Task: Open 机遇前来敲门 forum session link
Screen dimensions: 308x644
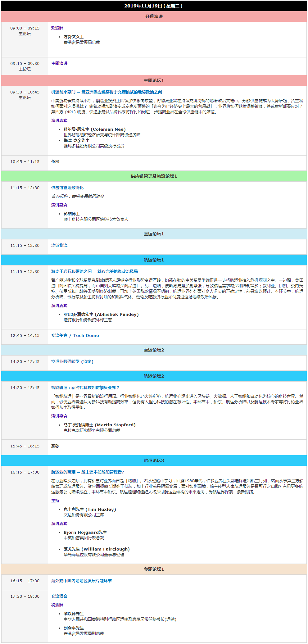Action: point(106,92)
